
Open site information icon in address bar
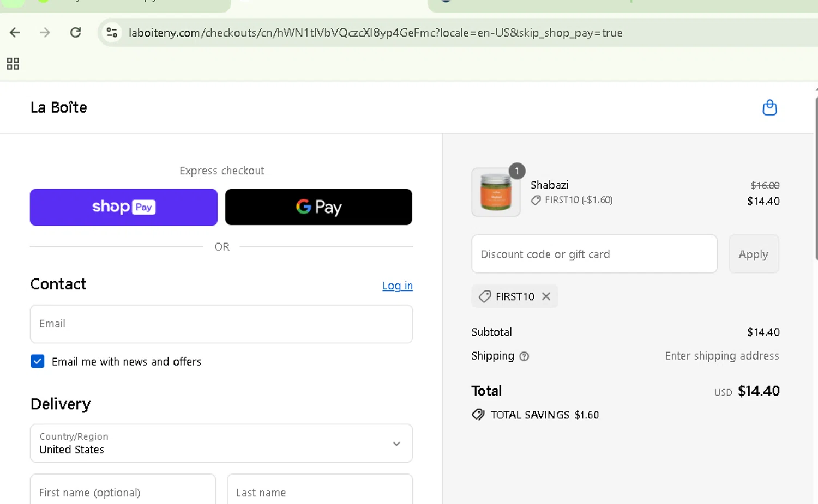(x=112, y=33)
